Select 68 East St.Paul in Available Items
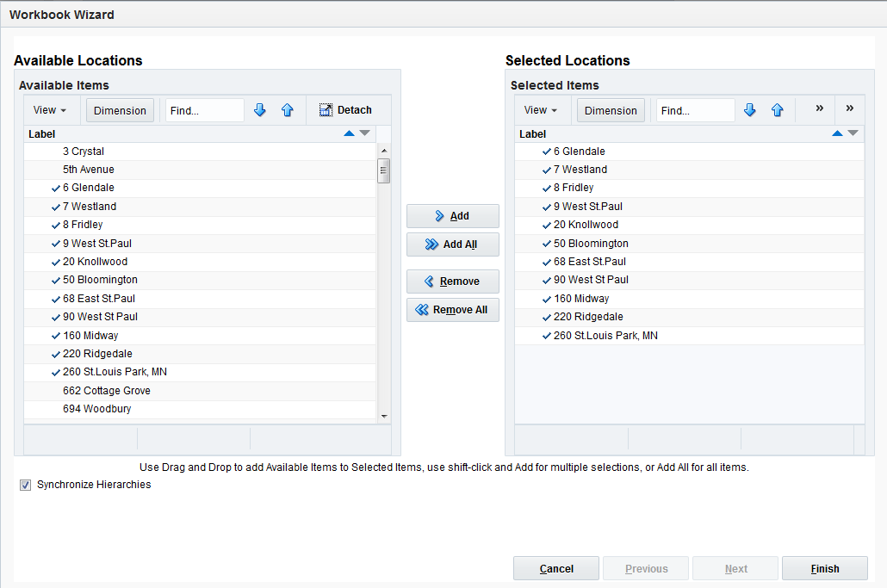This screenshot has height=588, width=887. click(x=201, y=299)
